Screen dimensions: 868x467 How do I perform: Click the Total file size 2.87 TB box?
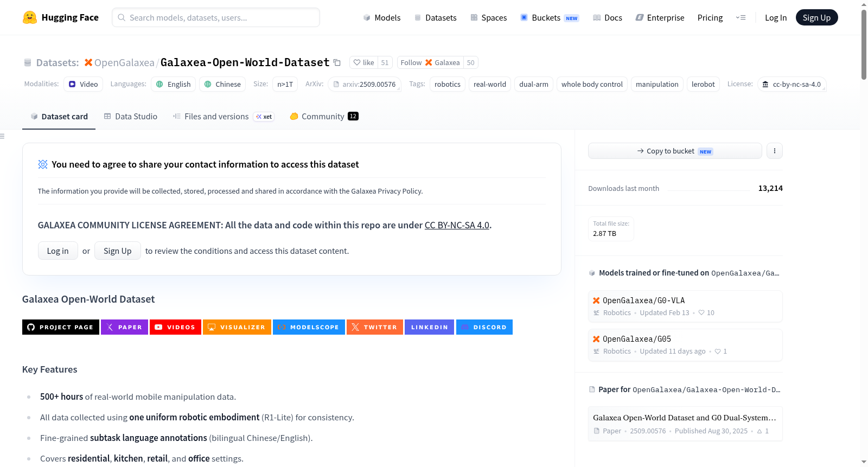coord(611,228)
